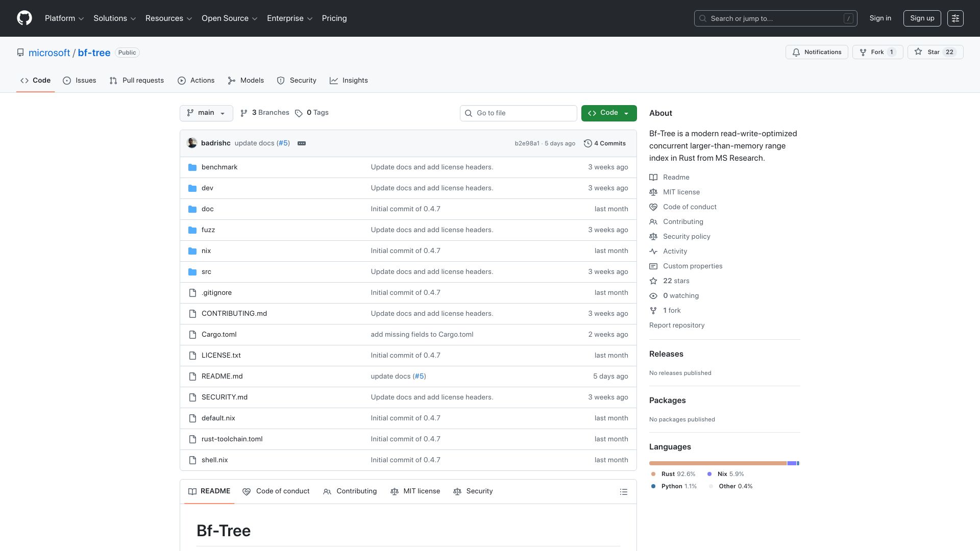This screenshot has height=551, width=980.
Task: Expand the Open Source menu
Action: click(230, 18)
